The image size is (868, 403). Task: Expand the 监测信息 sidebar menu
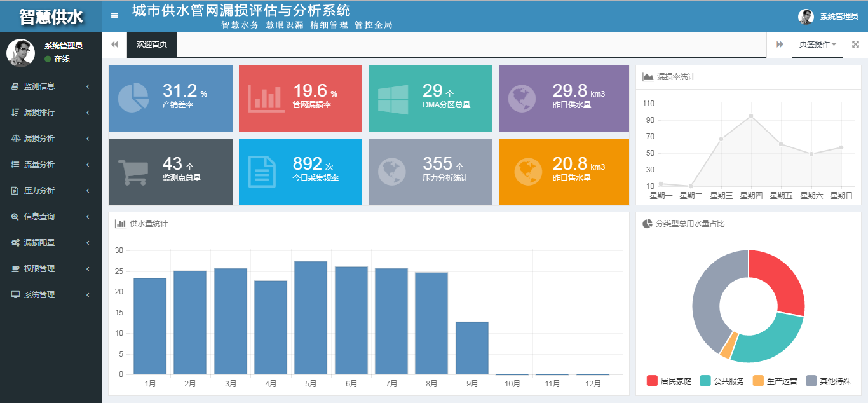click(x=50, y=86)
